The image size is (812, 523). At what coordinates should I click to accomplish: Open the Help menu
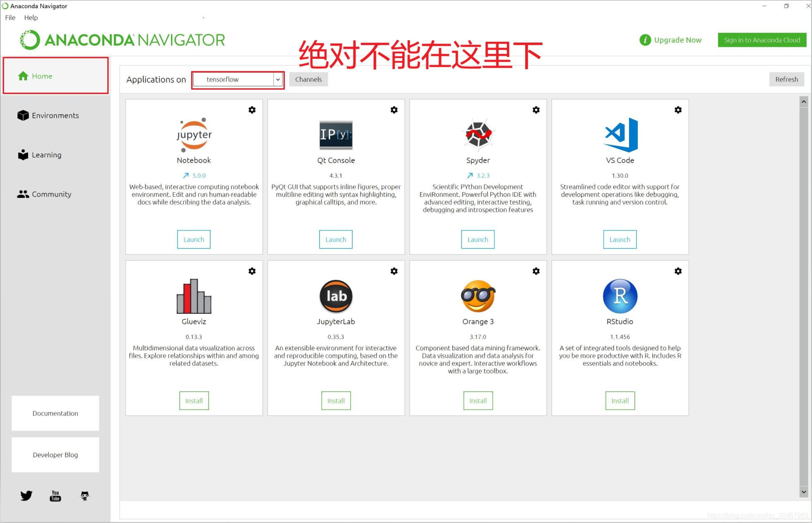tap(31, 17)
